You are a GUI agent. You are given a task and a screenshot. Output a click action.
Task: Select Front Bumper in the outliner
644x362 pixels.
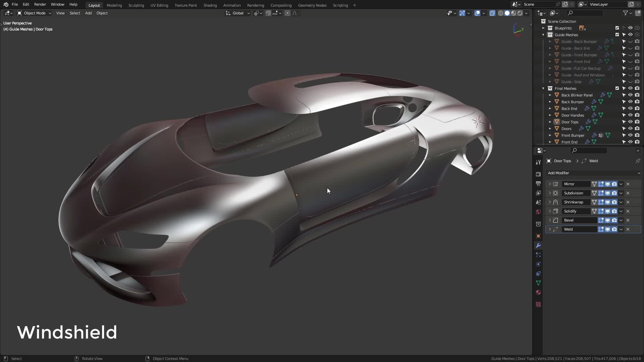(x=573, y=135)
